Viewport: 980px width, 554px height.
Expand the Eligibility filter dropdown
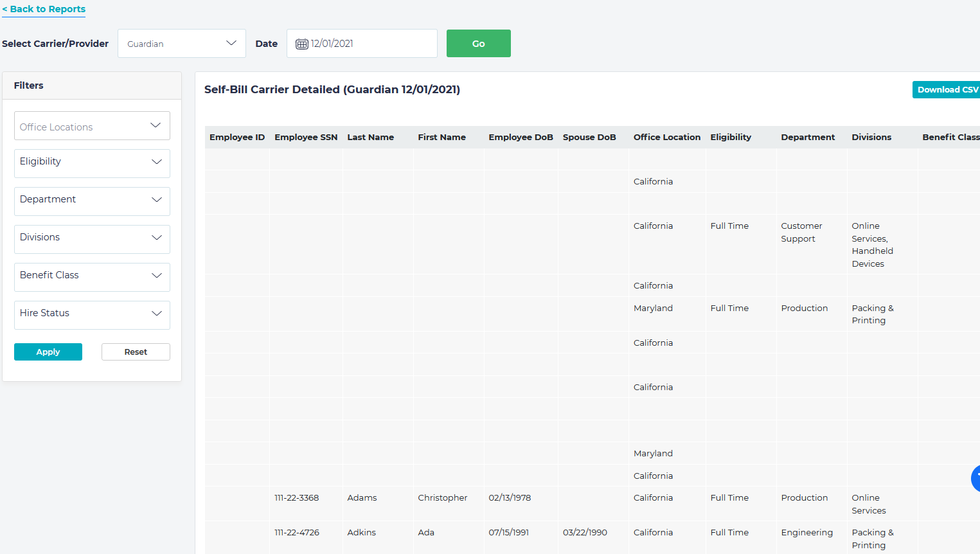92,162
